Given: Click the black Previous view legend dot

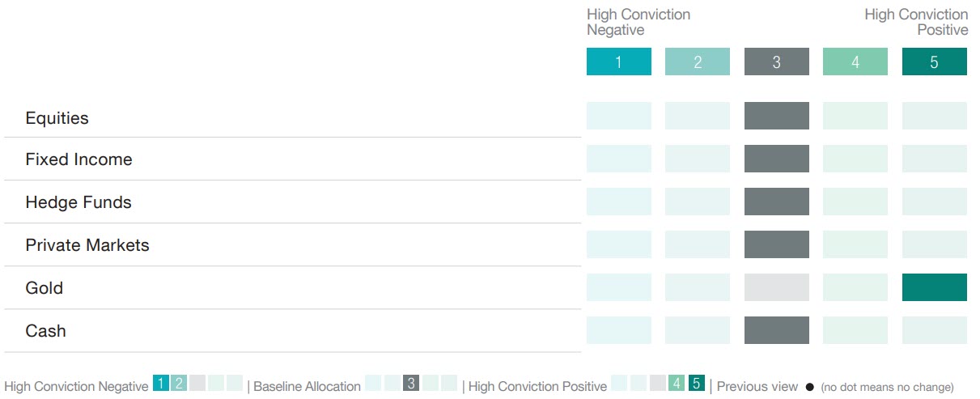Looking at the screenshot, I should 809,388.
